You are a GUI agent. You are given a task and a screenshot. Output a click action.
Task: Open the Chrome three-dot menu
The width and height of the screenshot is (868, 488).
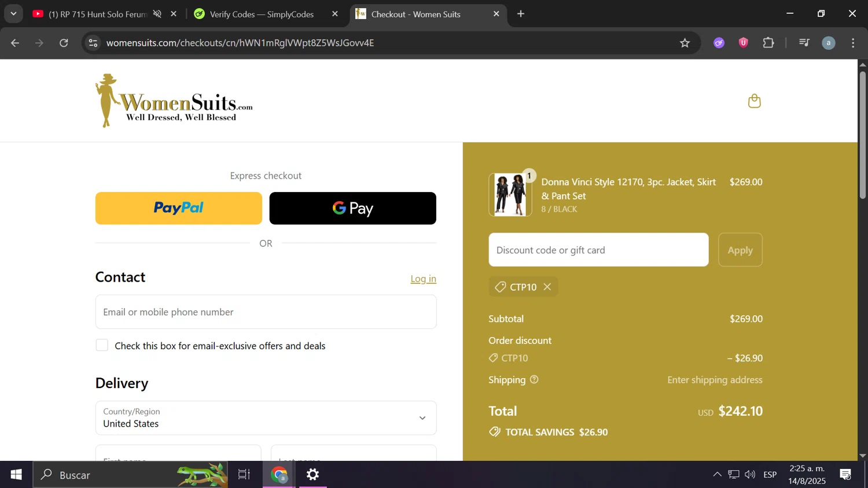click(x=853, y=43)
